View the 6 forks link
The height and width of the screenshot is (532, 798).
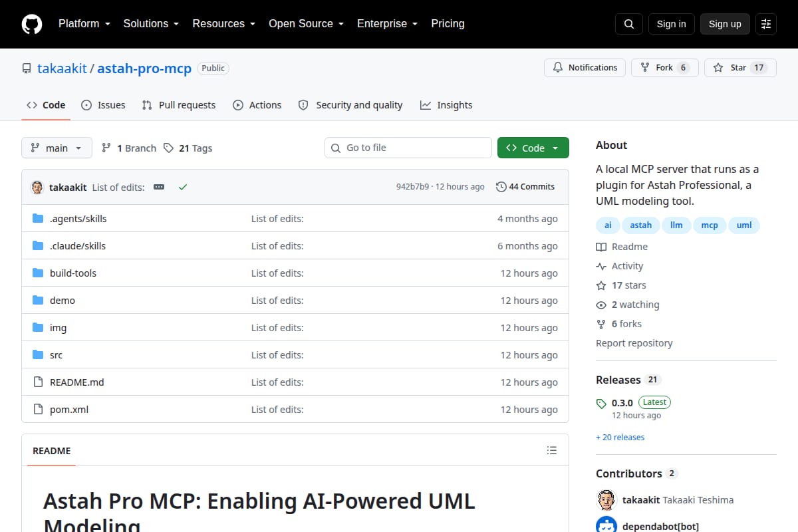619,324
